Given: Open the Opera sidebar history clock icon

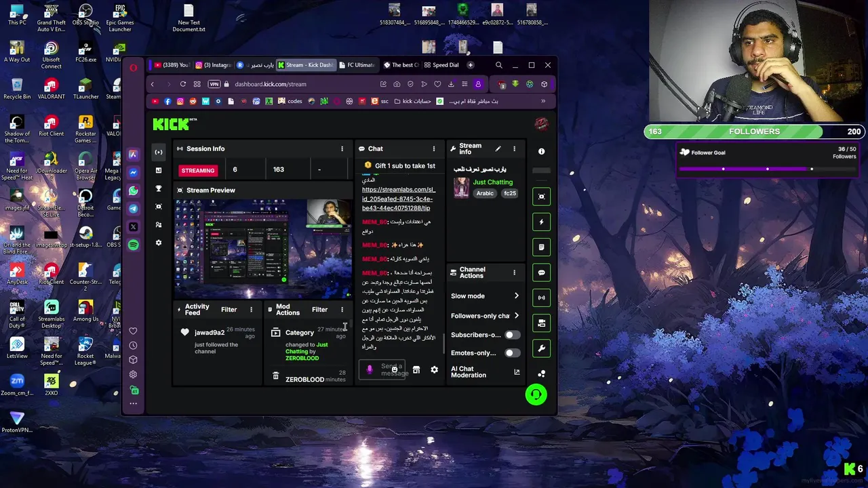Looking at the screenshot, I should pos(133,346).
